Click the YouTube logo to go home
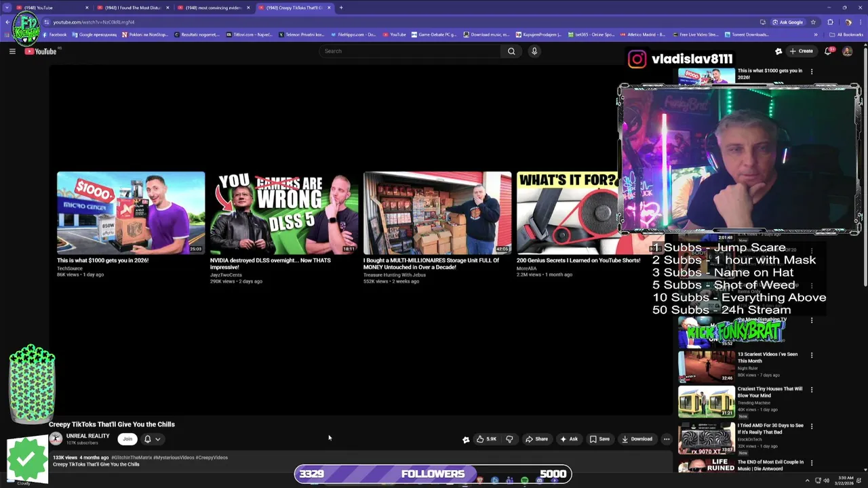This screenshot has width=868, height=488. pyautogui.click(x=41, y=52)
